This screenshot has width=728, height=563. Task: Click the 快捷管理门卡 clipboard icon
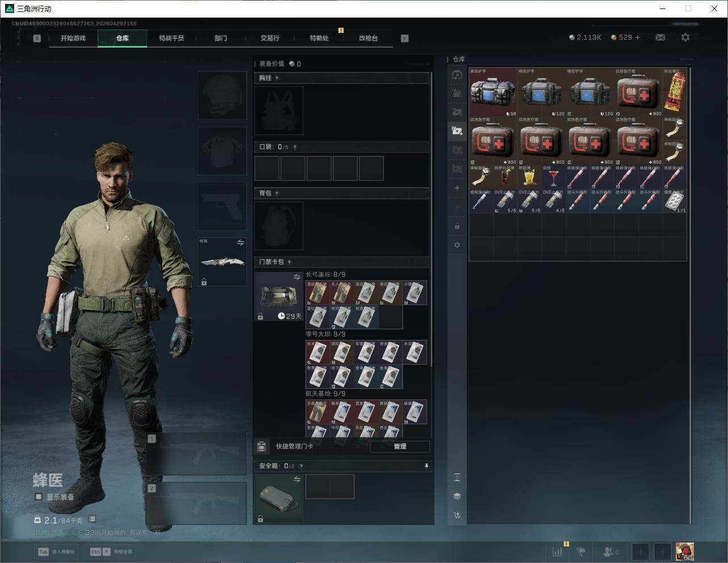[x=262, y=447]
